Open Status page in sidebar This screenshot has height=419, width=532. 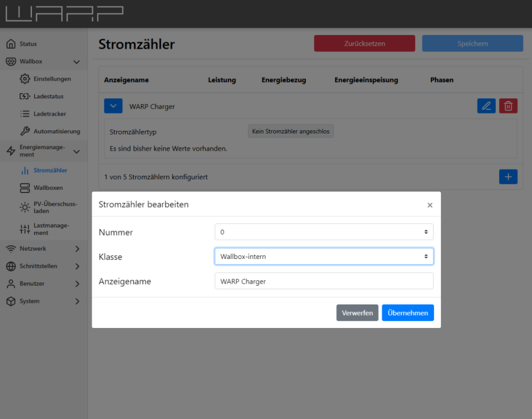[28, 44]
